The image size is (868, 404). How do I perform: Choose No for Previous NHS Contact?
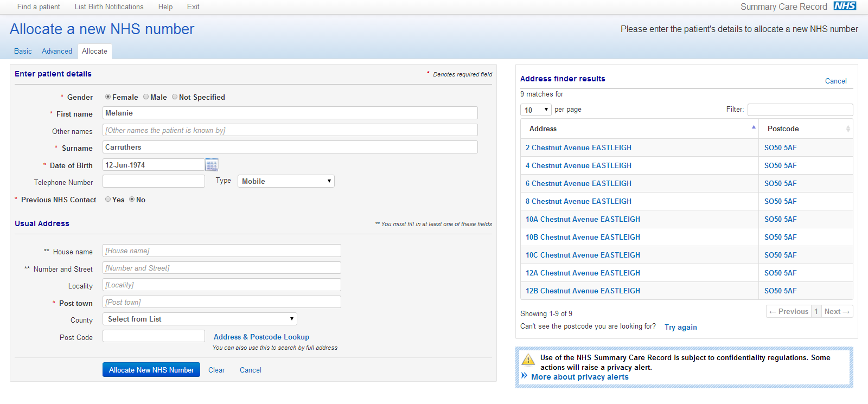coord(132,200)
